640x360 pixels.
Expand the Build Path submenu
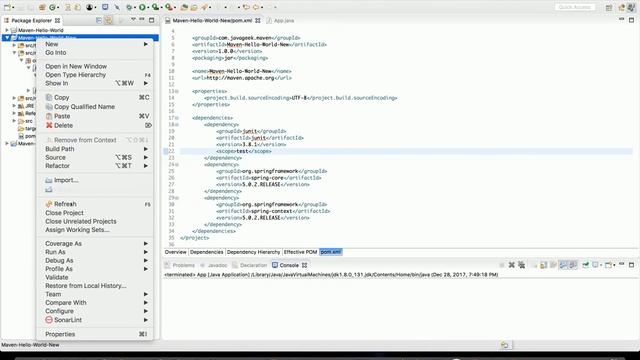[x=95, y=149]
